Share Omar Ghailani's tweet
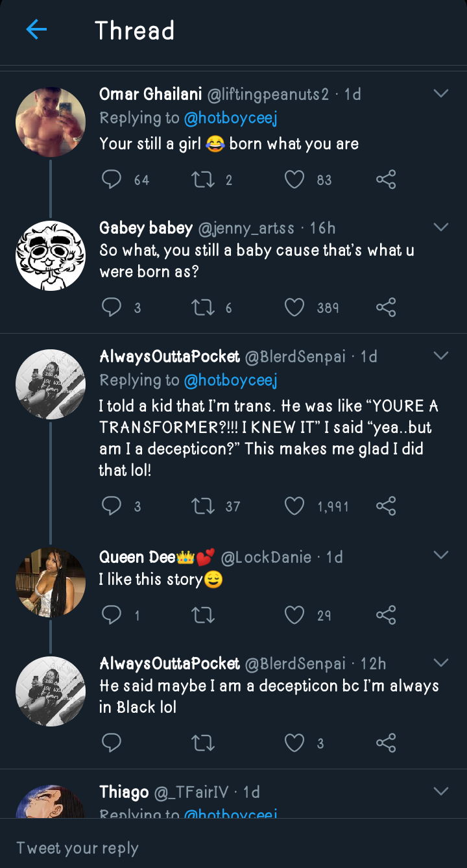 (x=386, y=180)
